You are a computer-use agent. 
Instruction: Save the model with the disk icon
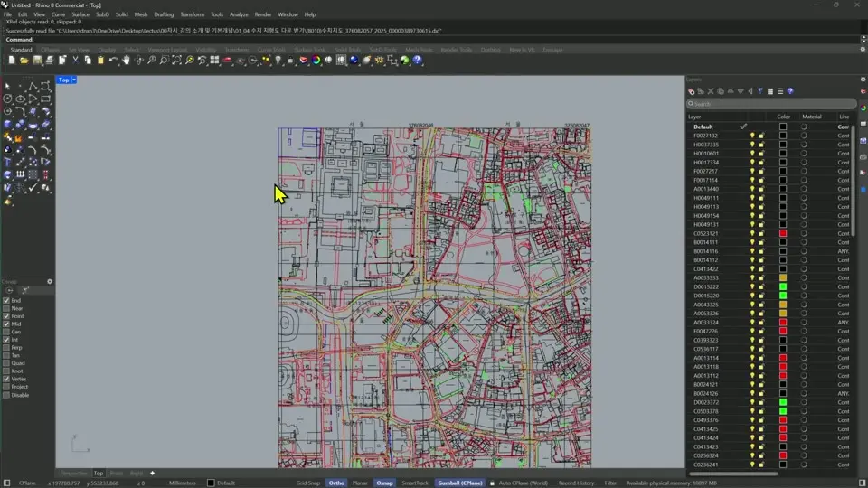[x=37, y=61]
